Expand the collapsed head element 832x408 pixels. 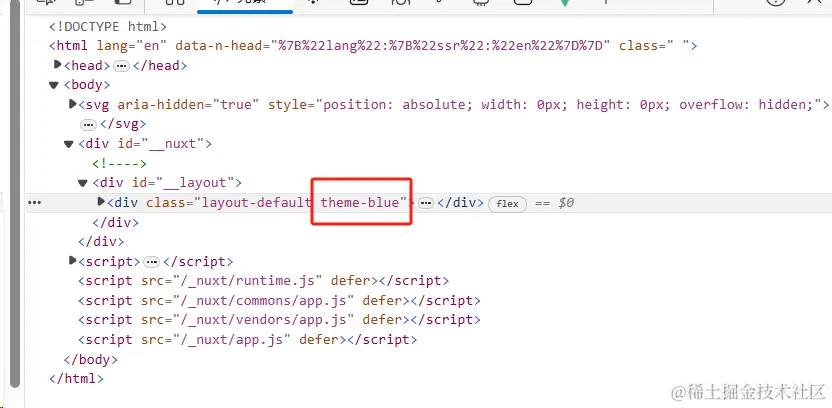58,65
